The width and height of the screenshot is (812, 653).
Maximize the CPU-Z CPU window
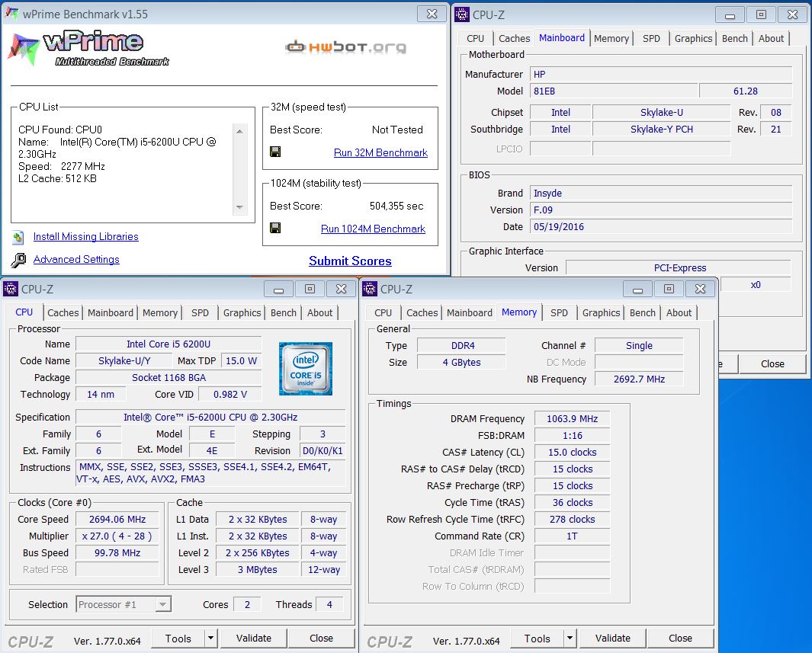pyautogui.click(x=310, y=289)
